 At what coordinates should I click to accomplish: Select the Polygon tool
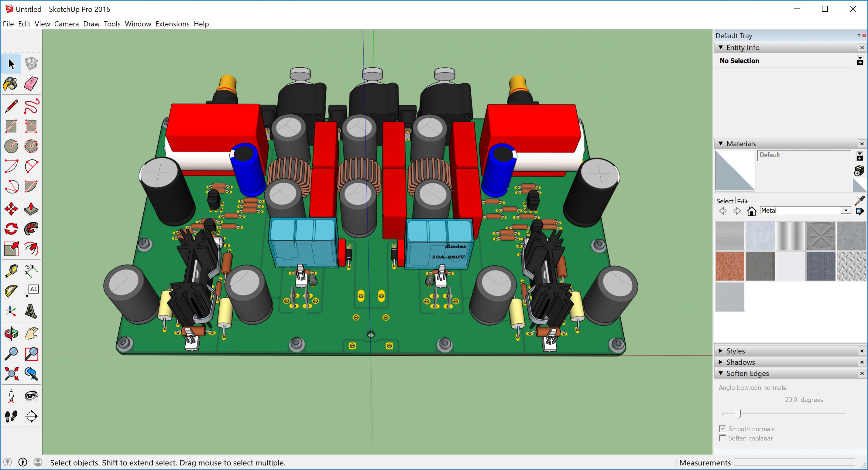(31, 146)
